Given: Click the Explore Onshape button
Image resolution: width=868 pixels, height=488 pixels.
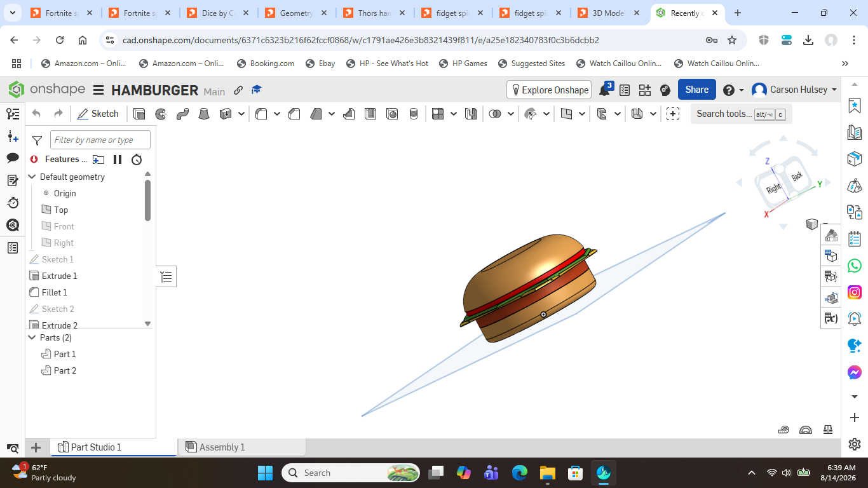Looking at the screenshot, I should (549, 90).
